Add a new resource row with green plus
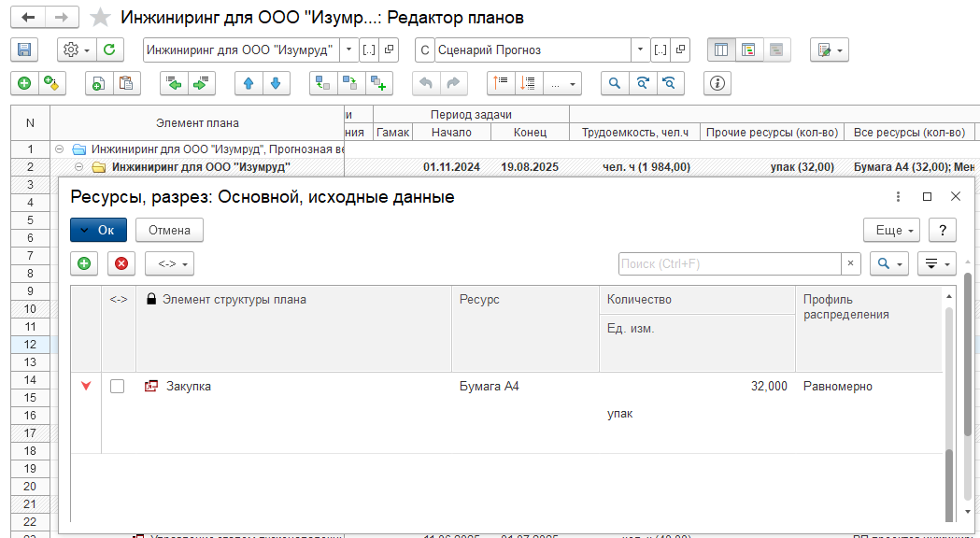The height and width of the screenshot is (538, 980). [x=84, y=264]
